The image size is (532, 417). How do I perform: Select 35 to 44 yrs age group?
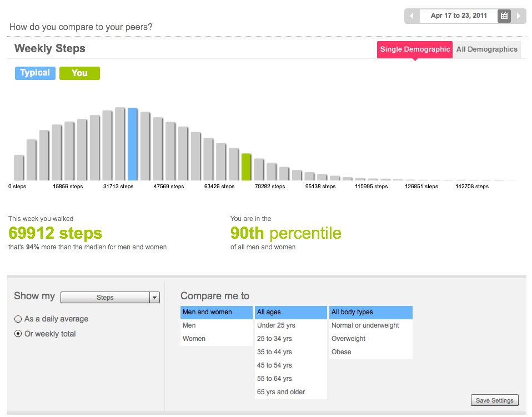tap(291, 352)
